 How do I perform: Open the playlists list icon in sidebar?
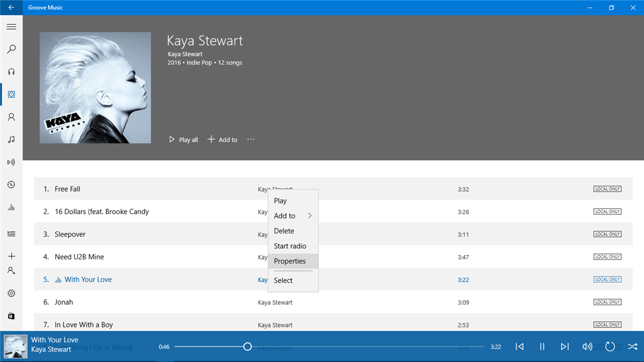click(x=11, y=234)
